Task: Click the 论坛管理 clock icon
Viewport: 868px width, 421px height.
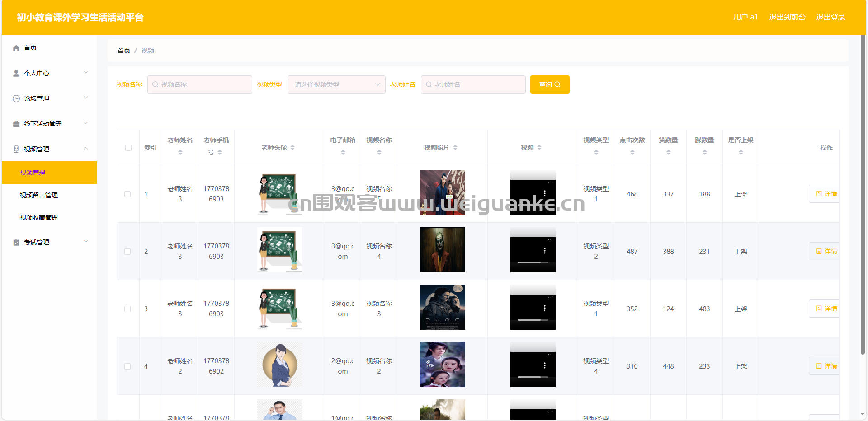Action: 16,98
